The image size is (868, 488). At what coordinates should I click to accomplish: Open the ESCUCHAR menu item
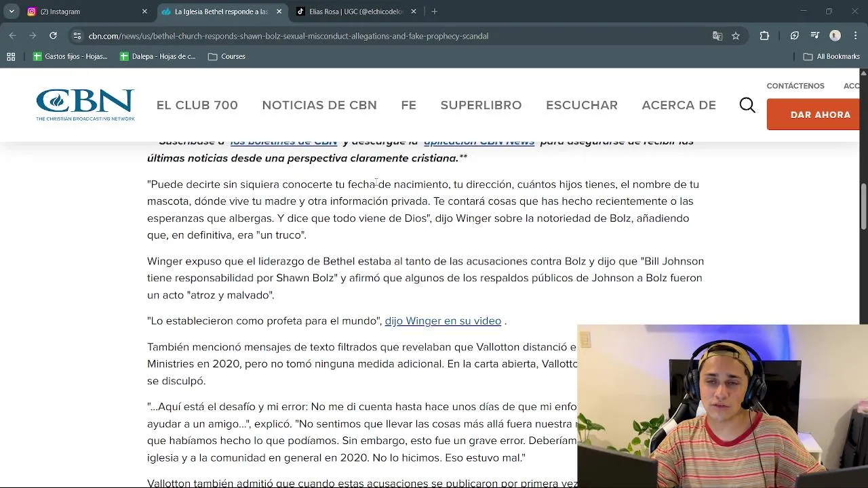(x=582, y=105)
